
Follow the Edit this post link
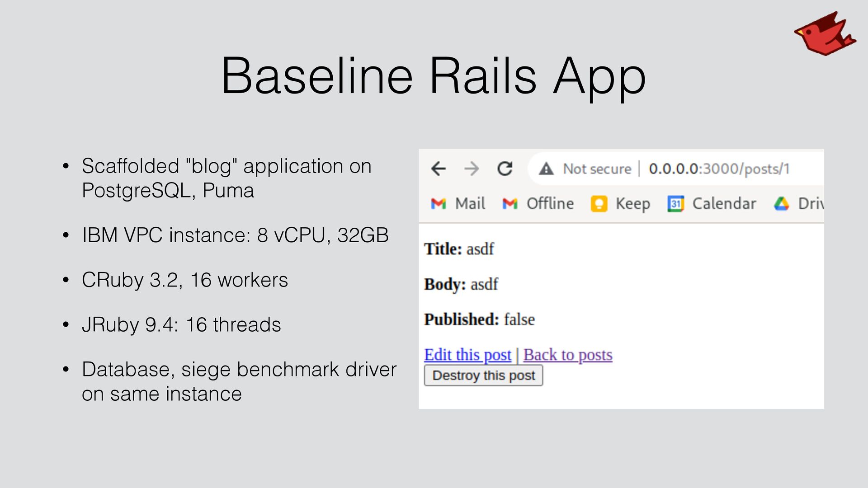click(x=467, y=355)
